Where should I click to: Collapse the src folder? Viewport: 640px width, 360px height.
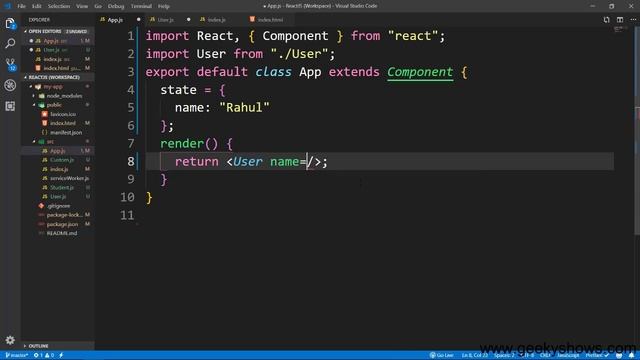coord(58,142)
